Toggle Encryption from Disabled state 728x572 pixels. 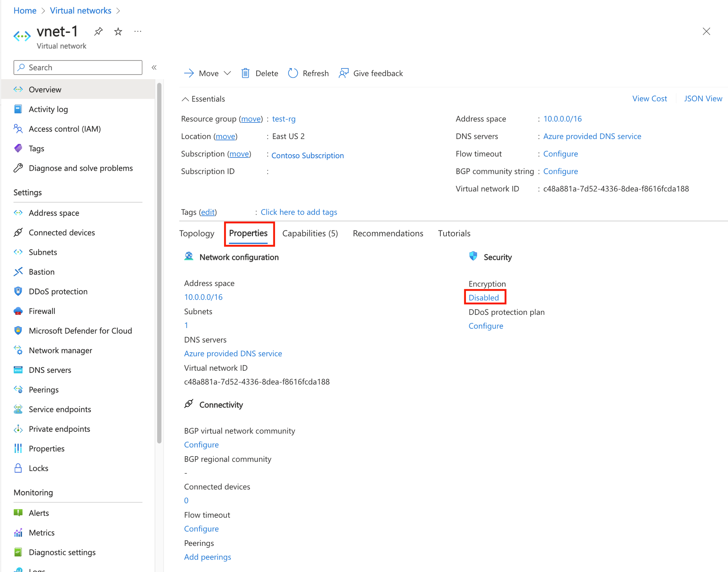484,297
